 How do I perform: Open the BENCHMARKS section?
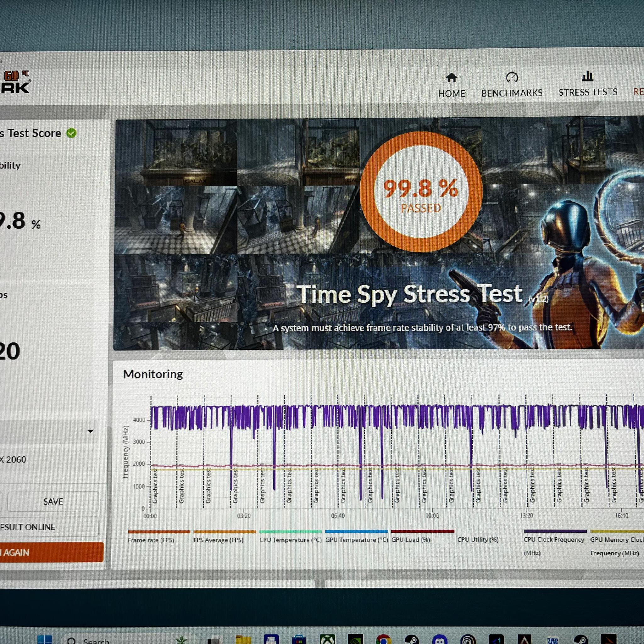click(x=512, y=85)
